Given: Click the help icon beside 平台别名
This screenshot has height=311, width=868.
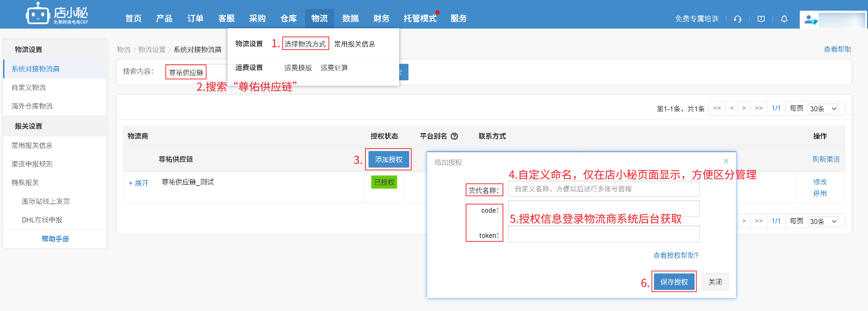Looking at the screenshot, I should point(454,136).
